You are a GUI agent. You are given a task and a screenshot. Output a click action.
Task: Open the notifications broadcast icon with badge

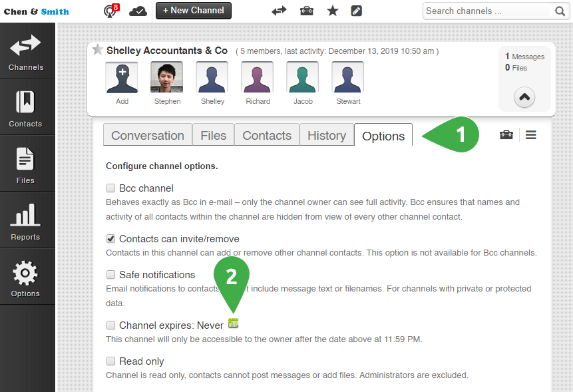pyautogui.click(x=110, y=11)
